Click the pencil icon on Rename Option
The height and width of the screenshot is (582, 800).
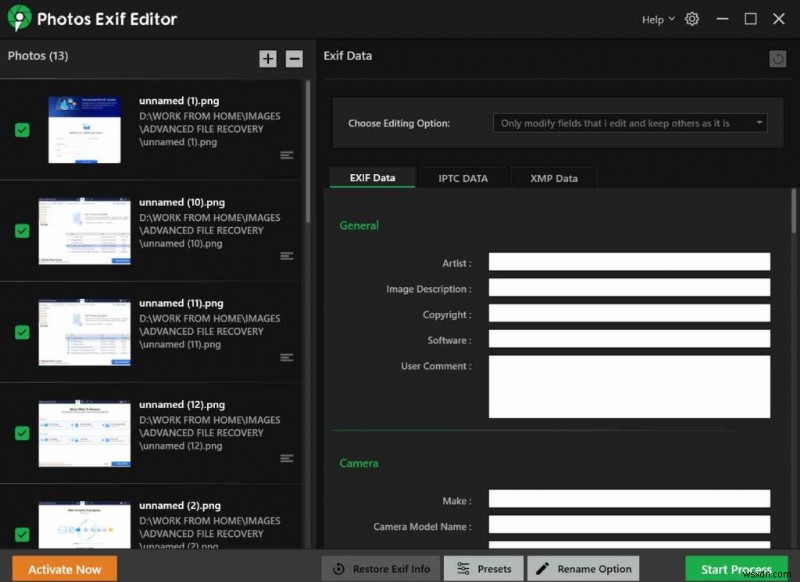tap(545, 567)
